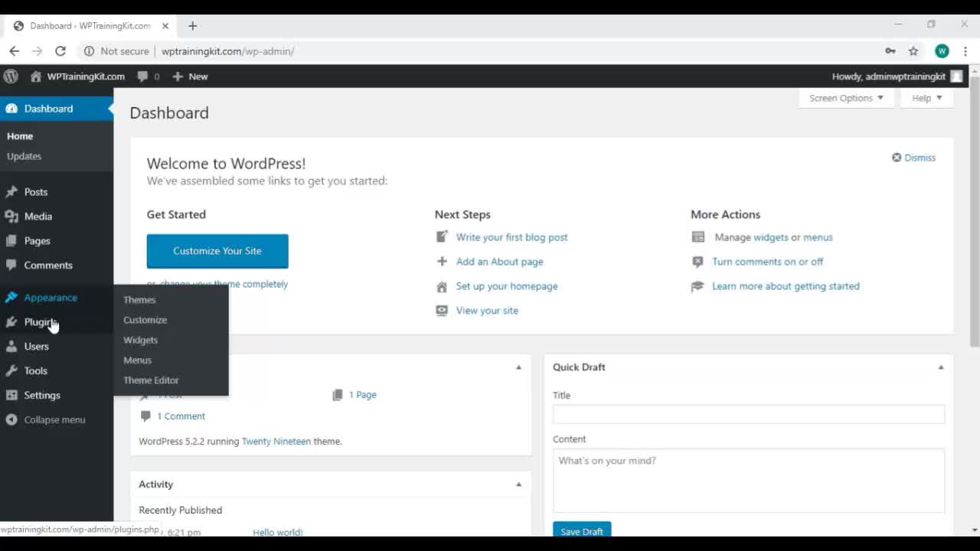980x551 pixels.
Task: Click the page vertical scrollbar
Action: pos(975,212)
